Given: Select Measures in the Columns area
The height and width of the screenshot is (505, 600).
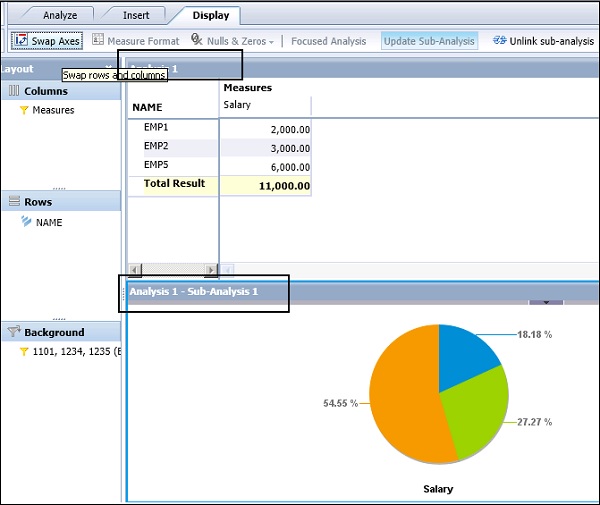Looking at the screenshot, I should pyautogui.click(x=53, y=110).
